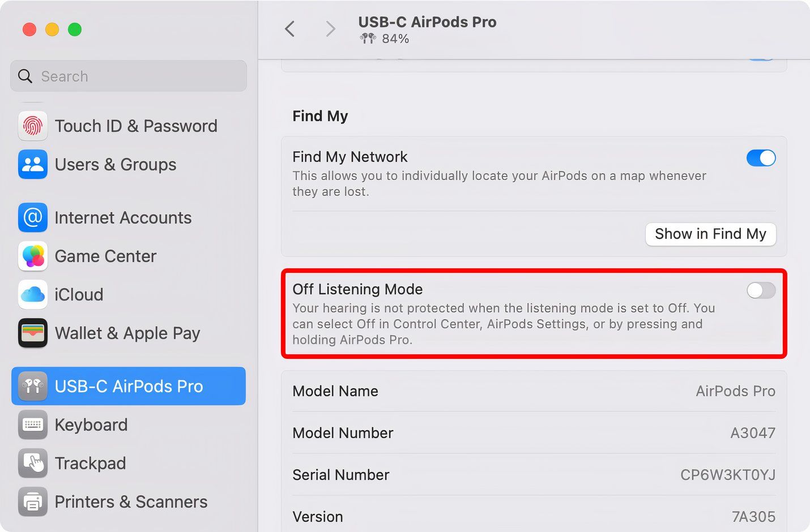
Task: Open Trackpad settings pane
Action: [129, 463]
